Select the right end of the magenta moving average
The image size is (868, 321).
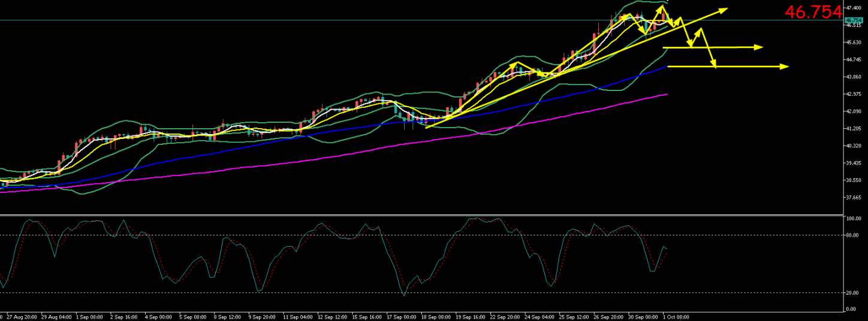(x=666, y=94)
